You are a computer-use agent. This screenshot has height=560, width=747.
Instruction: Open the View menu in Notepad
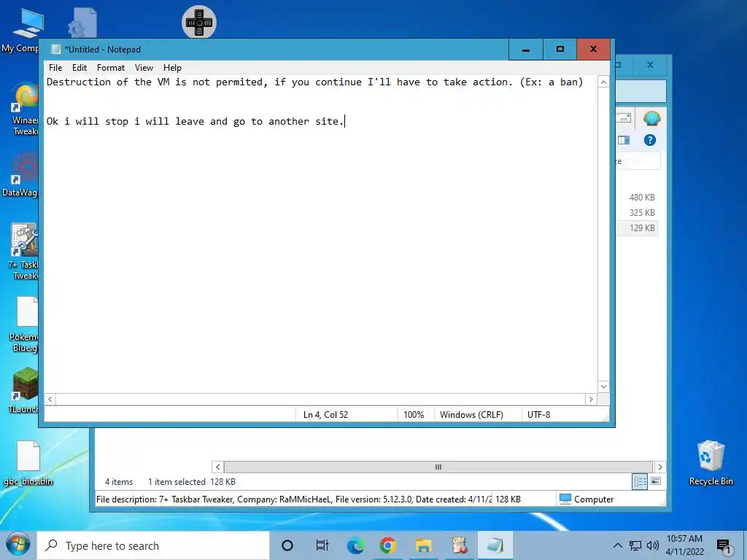click(x=144, y=68)
